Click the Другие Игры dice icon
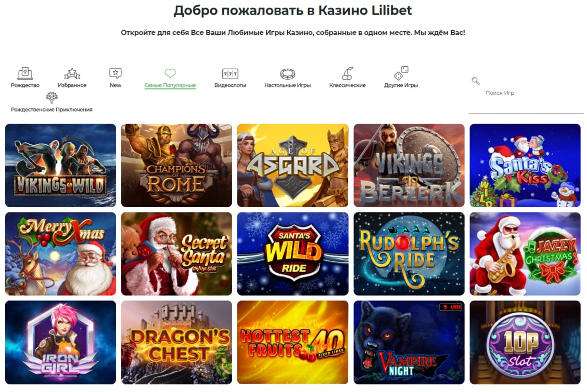 401,73
